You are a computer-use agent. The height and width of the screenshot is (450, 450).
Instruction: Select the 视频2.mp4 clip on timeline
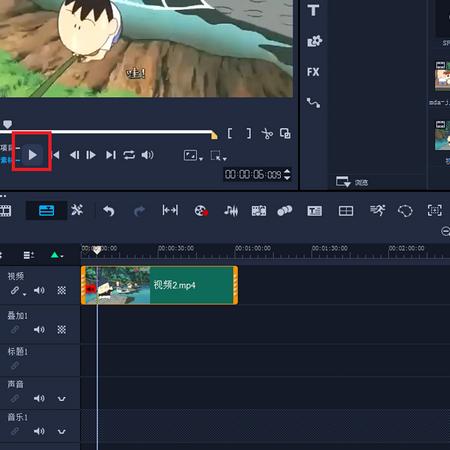click(159, 285)
